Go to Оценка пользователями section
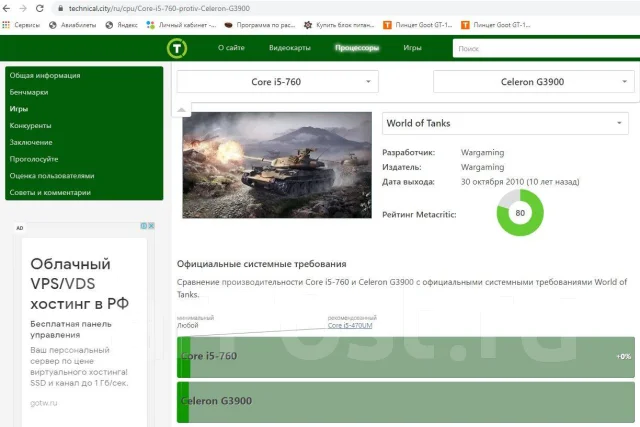 [52, 176]
